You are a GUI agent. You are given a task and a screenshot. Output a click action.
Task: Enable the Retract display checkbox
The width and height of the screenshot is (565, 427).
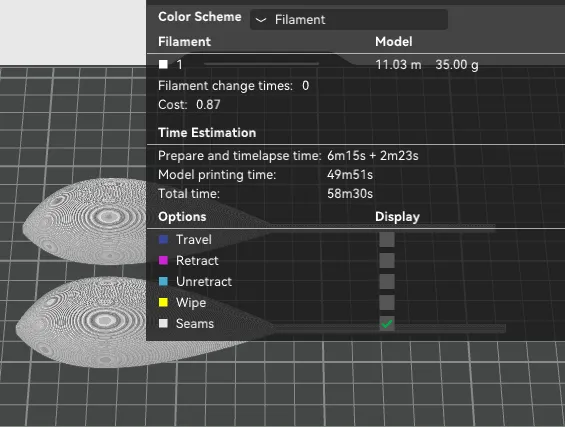click(387, 261)
